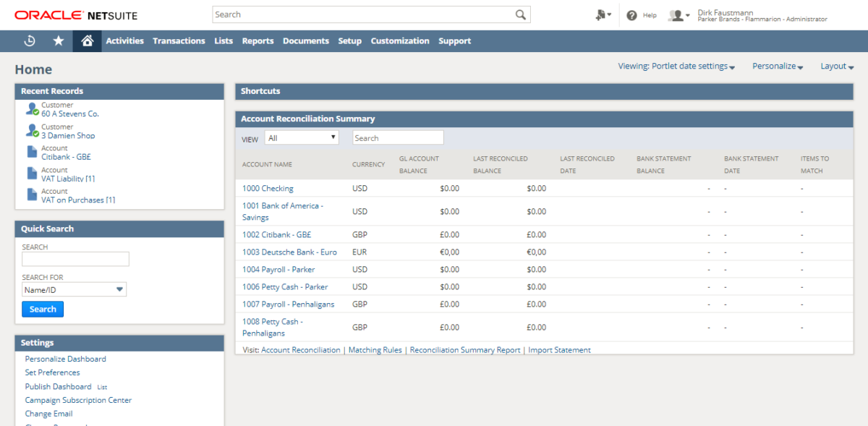Open account 1006 Petty Cash - Parker
868x426 pixels.
point(285,286)
